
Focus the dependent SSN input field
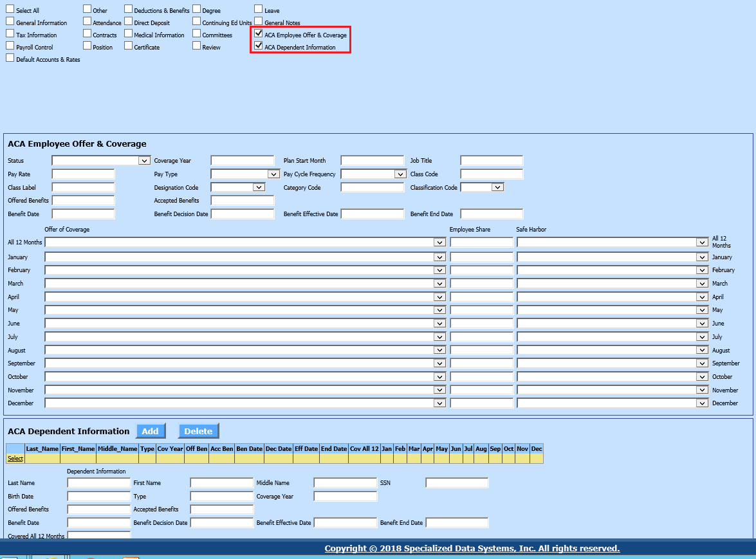coord(457,482)
